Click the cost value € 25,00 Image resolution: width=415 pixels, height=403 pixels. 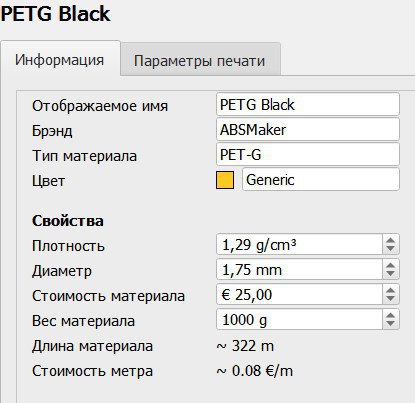247,295
